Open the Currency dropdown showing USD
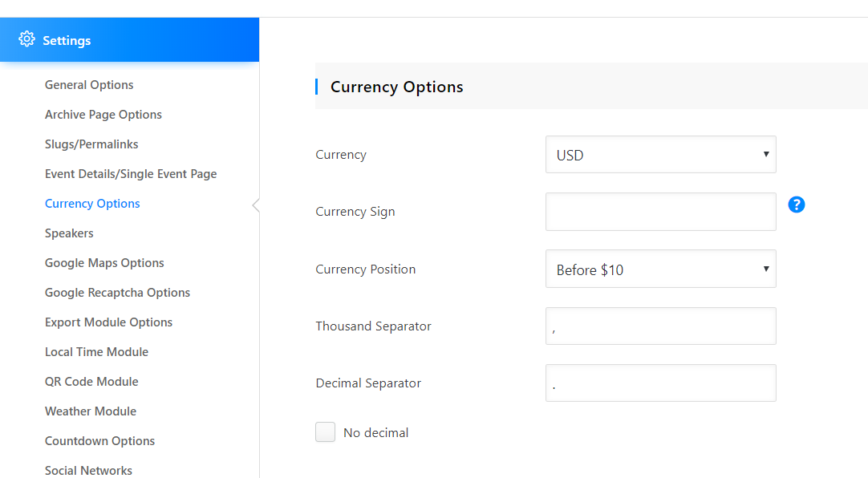The image size is (868, 478). click(x=660, y=155)
